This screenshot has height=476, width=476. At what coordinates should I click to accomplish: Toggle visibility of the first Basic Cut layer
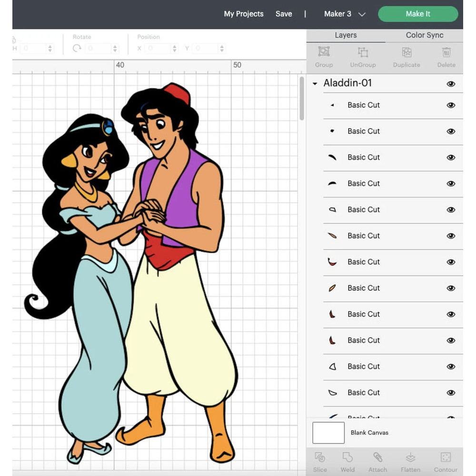coord(450,105)
